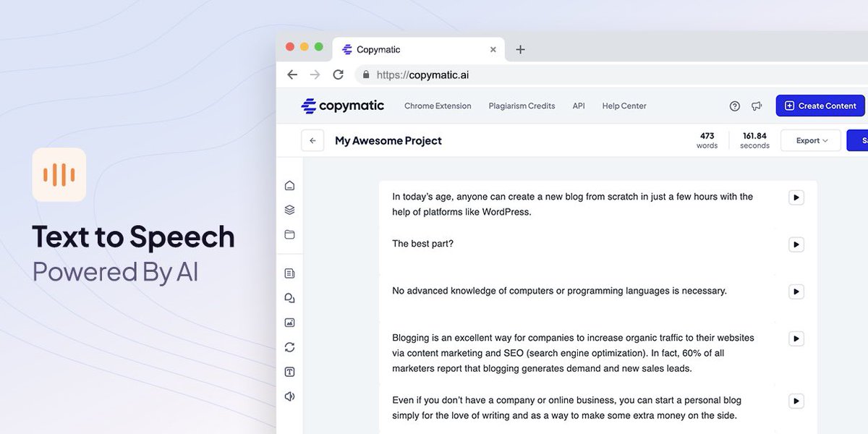Open the chat bubbles icon in the sidebar

point(290,298)
